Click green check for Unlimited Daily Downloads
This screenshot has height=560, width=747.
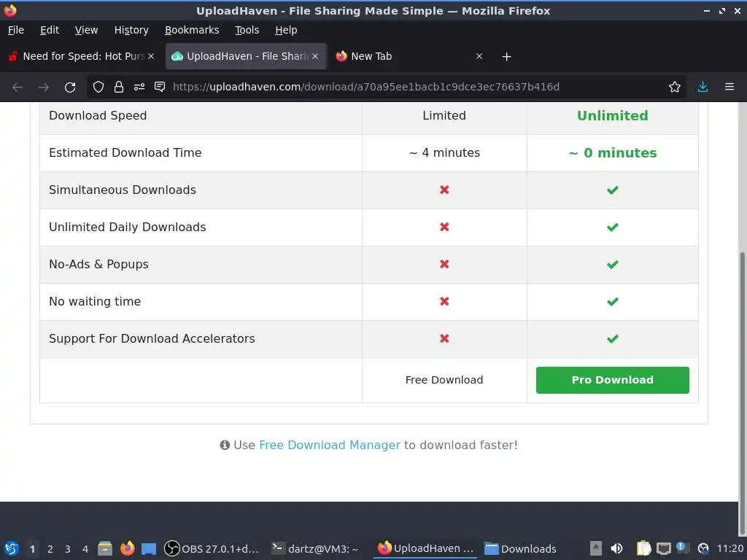coord(613,227)
